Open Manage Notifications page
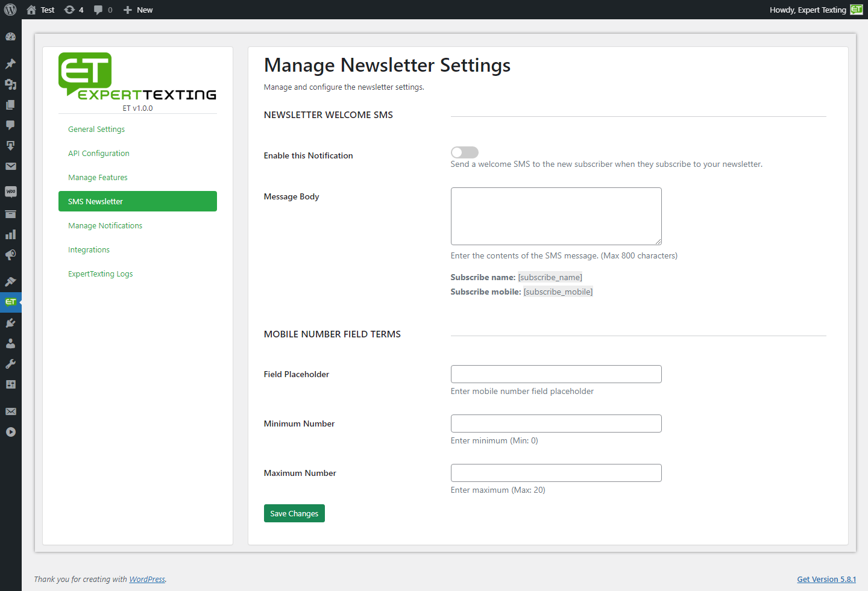This screenshot has height=591, width=868. [105, 225]
